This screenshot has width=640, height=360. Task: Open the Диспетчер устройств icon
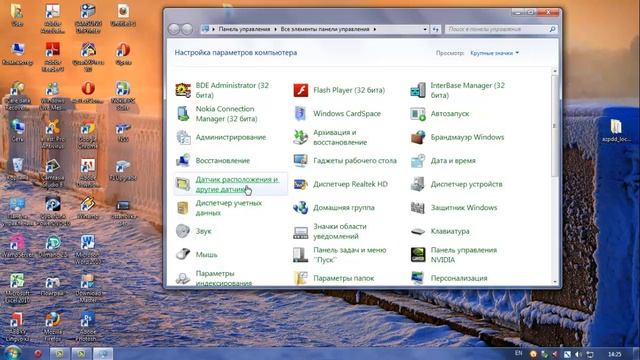[x=418, y=184]
